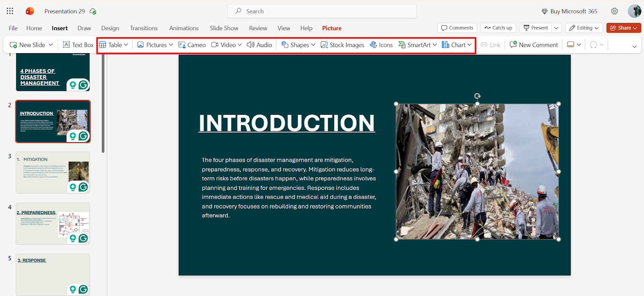Click the Search box
The height and width of the screenshot is (296, 644).
coord(322,11)
